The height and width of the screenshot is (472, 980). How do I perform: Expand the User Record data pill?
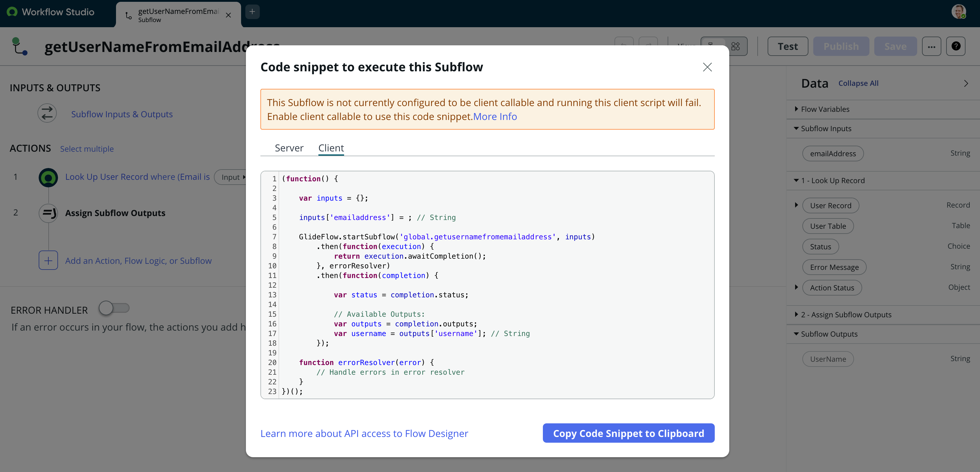coord(796,205)
